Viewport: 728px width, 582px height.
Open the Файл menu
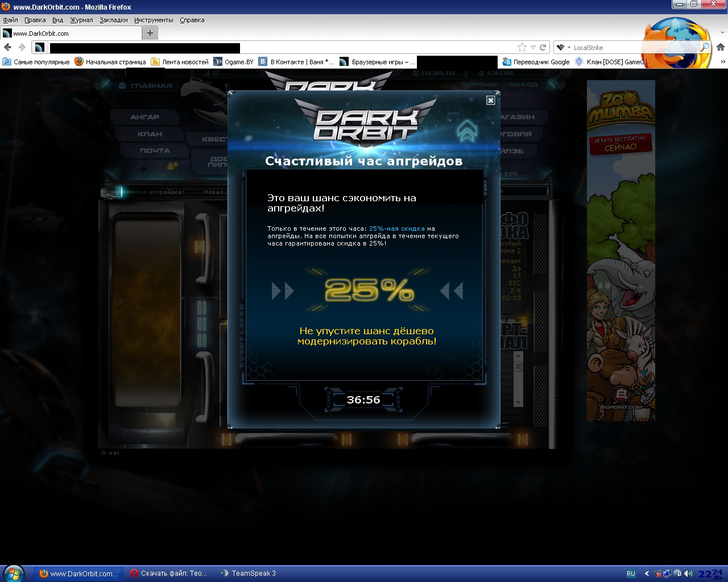coord(10,20)
